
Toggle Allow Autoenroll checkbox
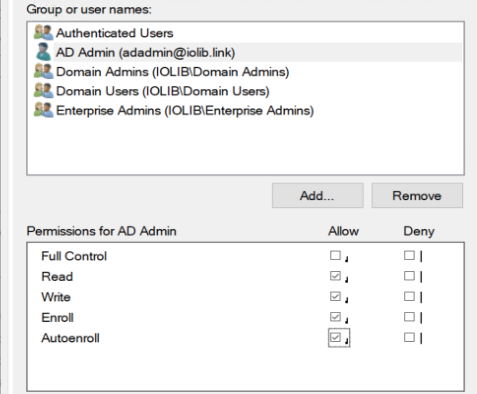[x=335, y=337]
